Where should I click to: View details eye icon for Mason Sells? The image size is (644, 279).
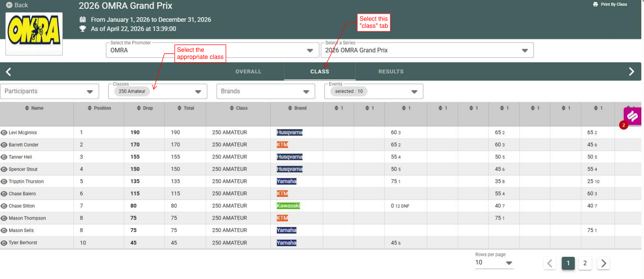click(4, 230)
